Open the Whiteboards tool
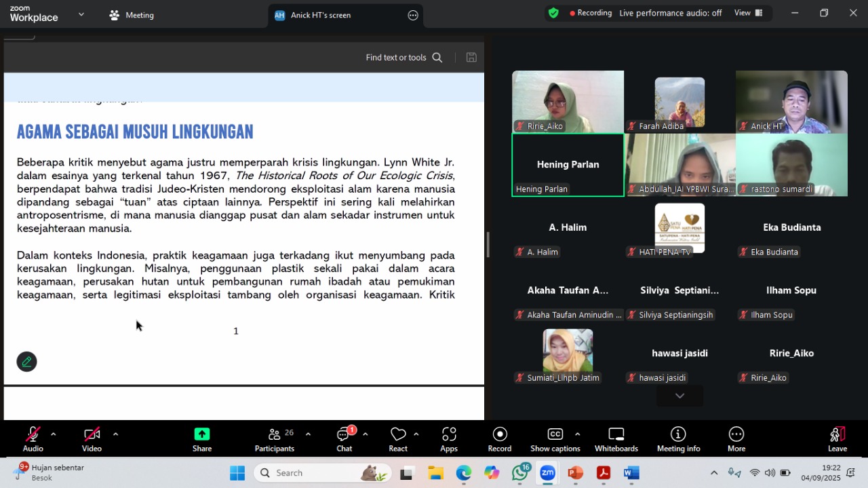Screen dimensions: 868x488 616,439
